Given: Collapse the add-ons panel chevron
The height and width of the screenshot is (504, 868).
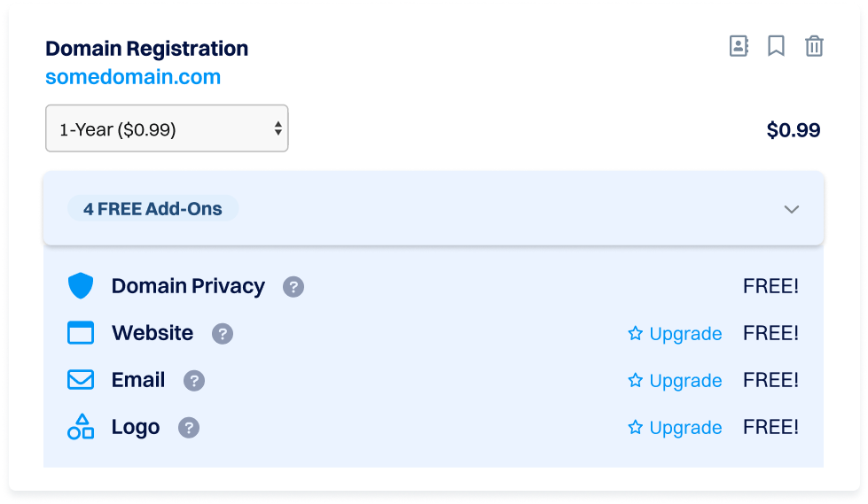Looking at the screenshot, I should pyautogui.click(x=792, y=210).
